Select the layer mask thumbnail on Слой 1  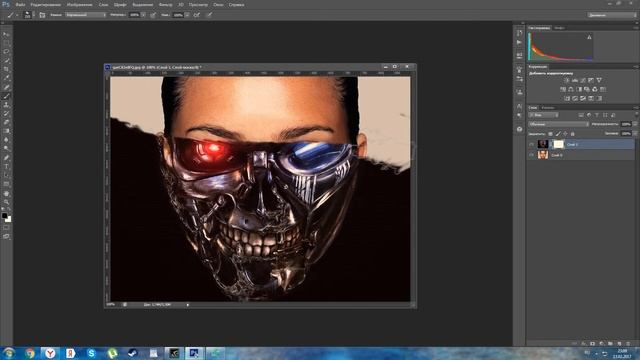558,144
